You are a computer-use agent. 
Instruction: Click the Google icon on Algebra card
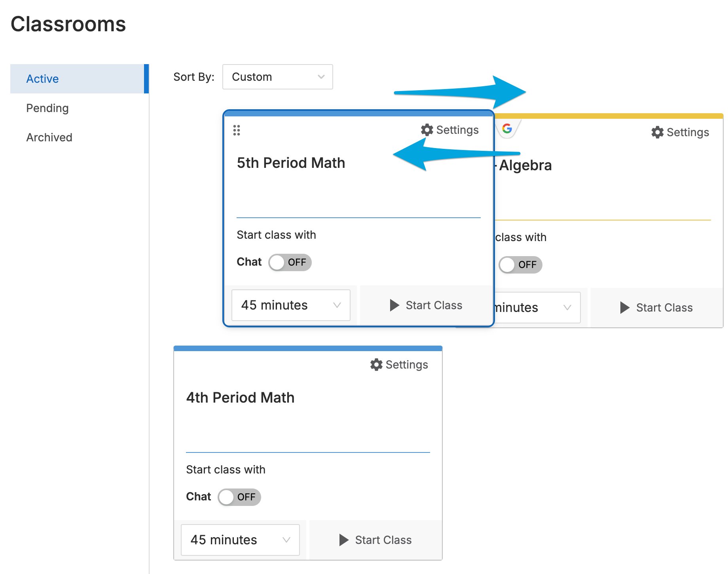[x=507, y=128]
